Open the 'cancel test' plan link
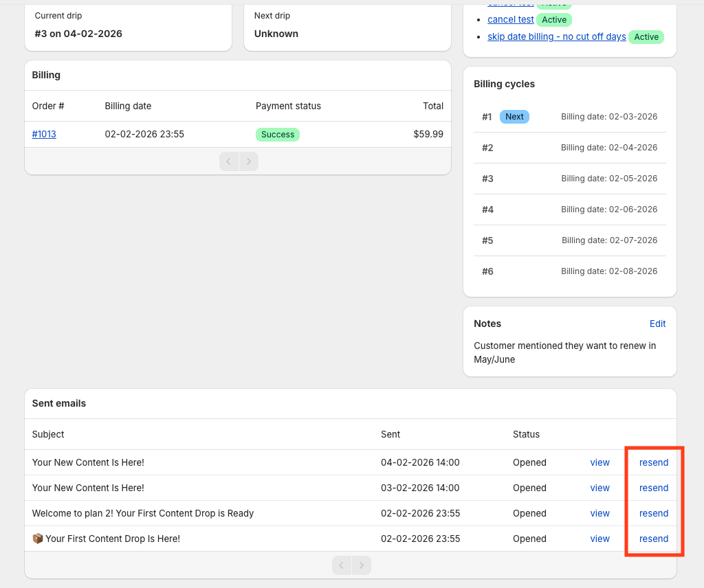The width and height of the screenshot is (704, 588). (x=510, y=20)
